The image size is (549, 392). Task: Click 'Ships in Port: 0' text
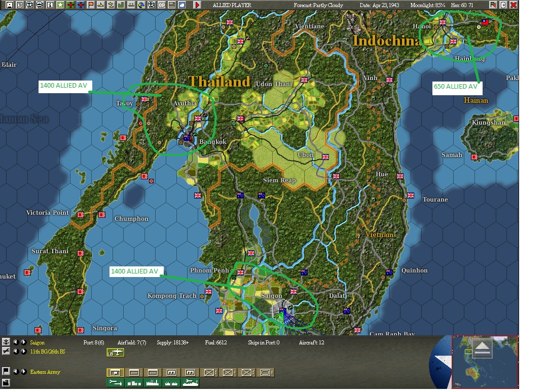(x=264, y=343)
